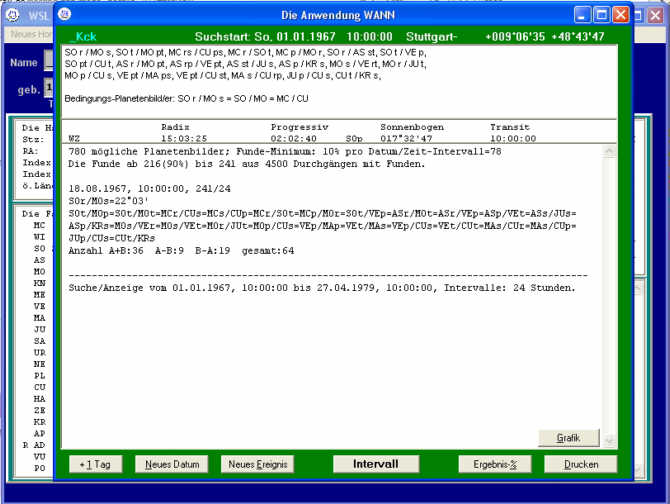Click Stuttgart- location in header
Screen dimensions: 670x504
click(432, 37)
